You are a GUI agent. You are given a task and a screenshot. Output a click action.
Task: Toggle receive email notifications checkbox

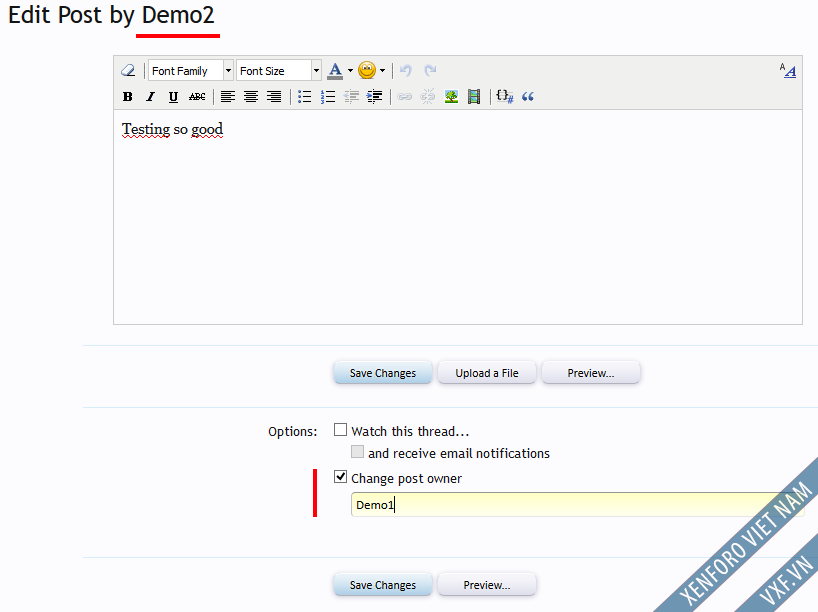point(357,452)
